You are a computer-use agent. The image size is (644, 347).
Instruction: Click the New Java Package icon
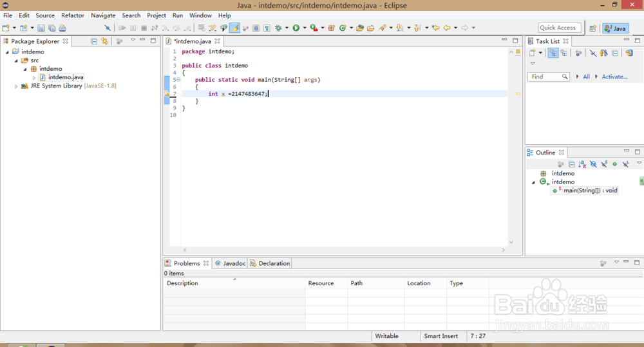point(332,28)
